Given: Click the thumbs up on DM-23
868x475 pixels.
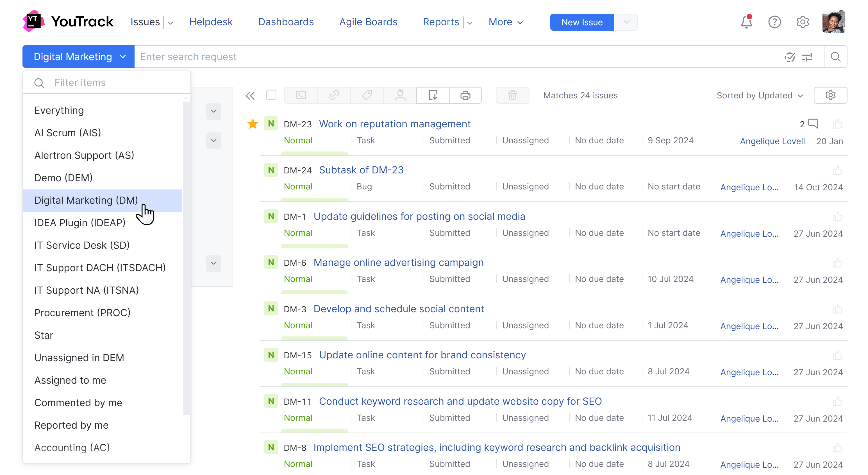Looking at the screenshot, I should tap(837, 124).
